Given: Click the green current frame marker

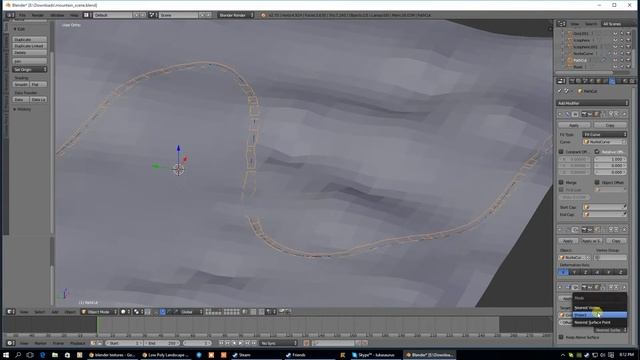Looking at the screenshot, I should click(x=98, y=325).
